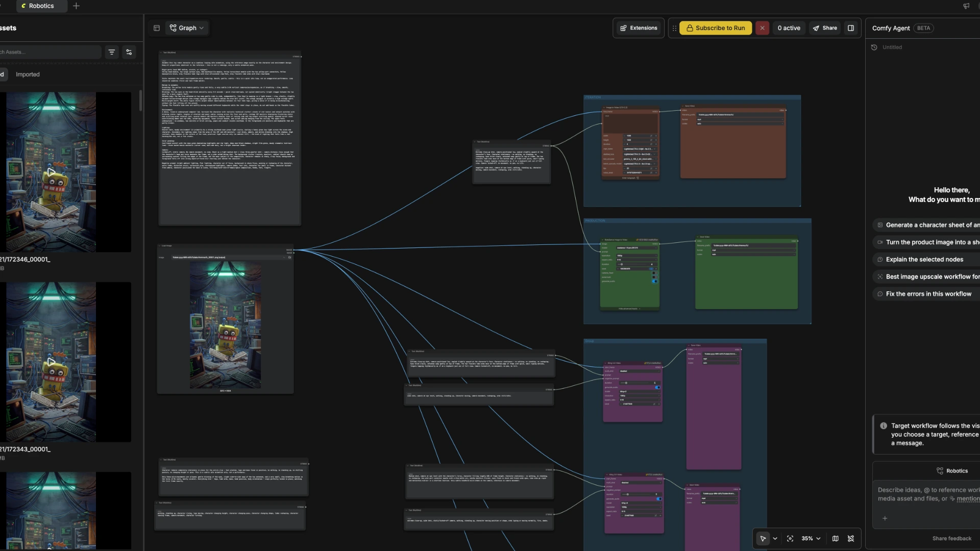Toggle the minimap icon

click(835, 538)
